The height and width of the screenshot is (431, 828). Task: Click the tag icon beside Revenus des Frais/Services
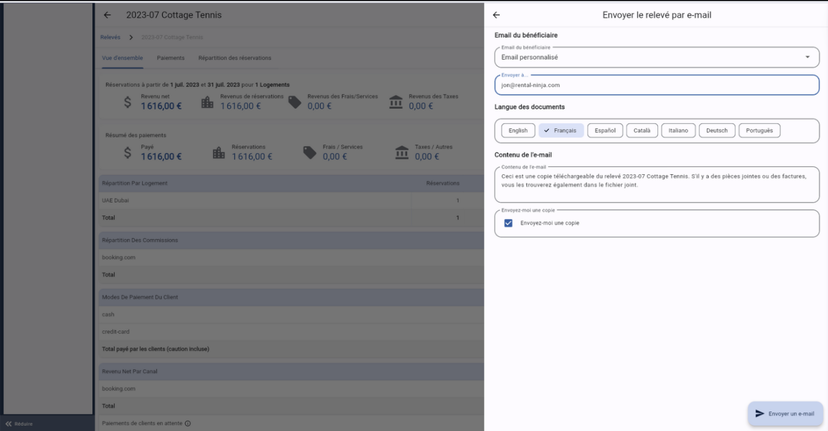point(294,102)
